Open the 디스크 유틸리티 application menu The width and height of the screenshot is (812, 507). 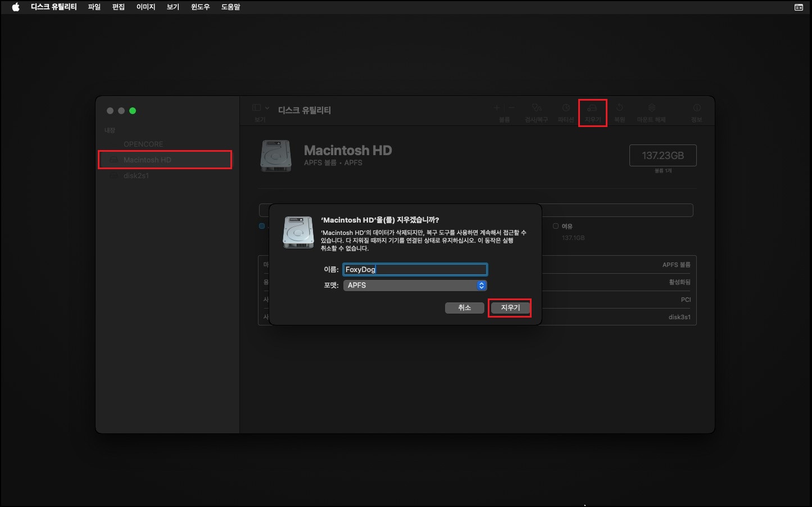53,7
